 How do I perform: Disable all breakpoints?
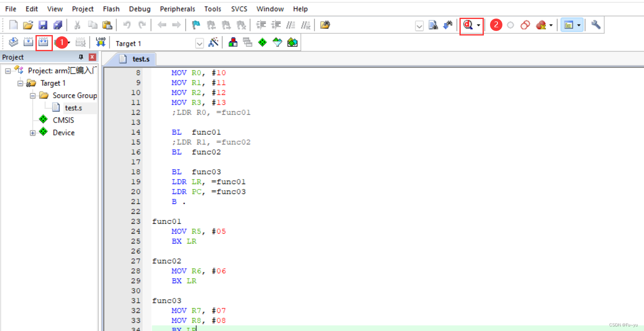tap(525, 25)
